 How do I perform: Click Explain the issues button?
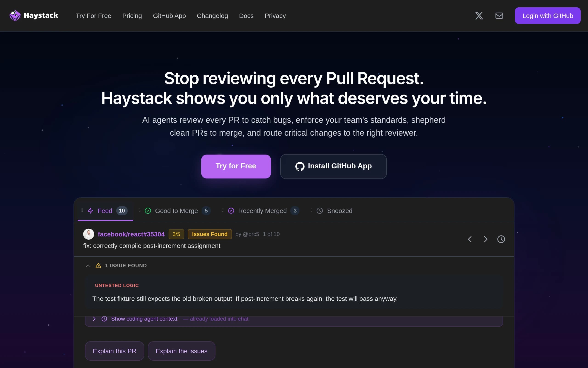point(181,351)
